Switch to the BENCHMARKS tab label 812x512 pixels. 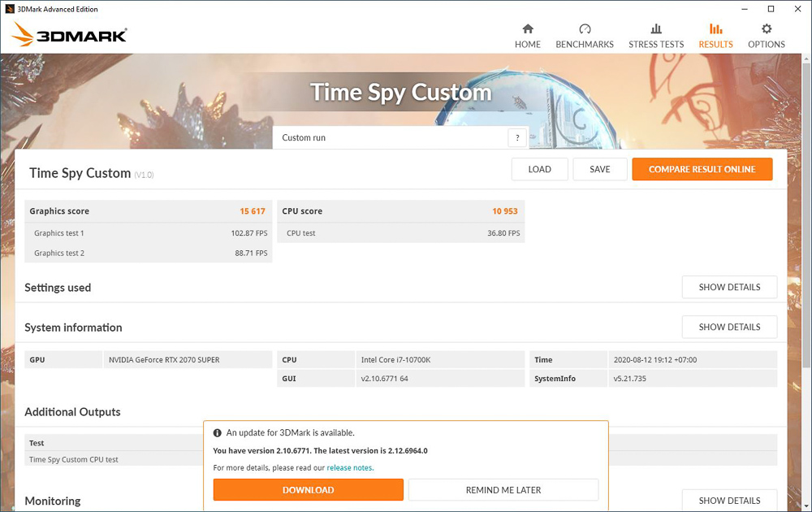click(x=585, y=45)
